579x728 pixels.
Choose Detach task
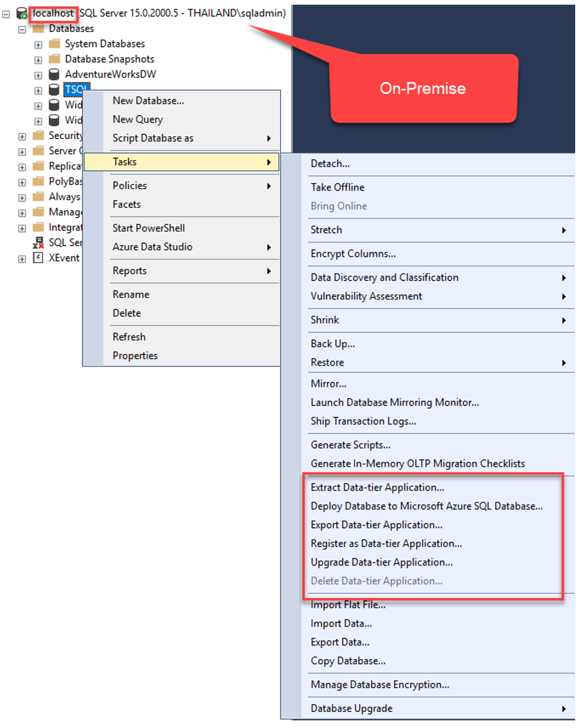[x=428, y=163]
